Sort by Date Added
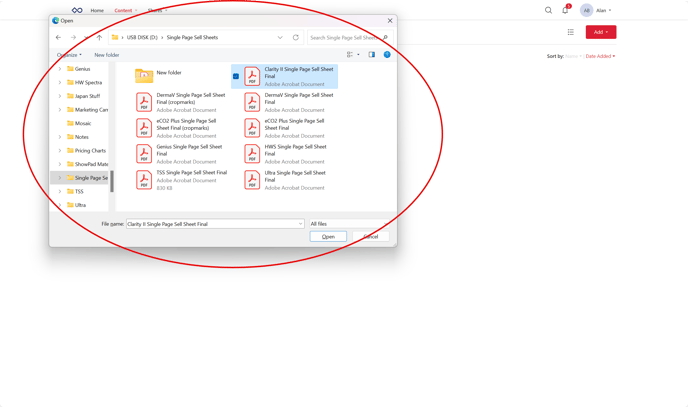Viewport: 688px width, 407px height. (x=600, y=56)
